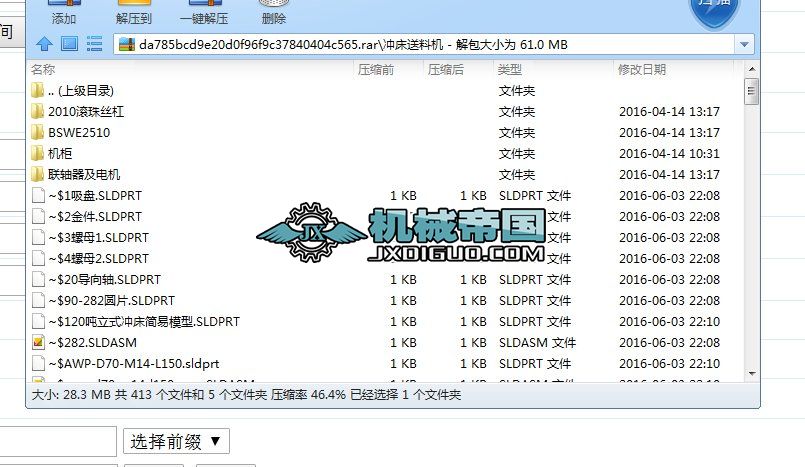Click the file icon of ~$120吨立式冲床简易模型.SLDPRT
This screenshot has height=467, width=805.
(38, 322)
